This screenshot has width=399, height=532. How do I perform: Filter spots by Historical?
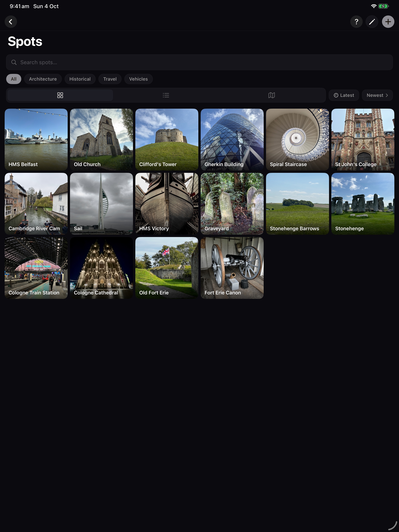[80, 79]
